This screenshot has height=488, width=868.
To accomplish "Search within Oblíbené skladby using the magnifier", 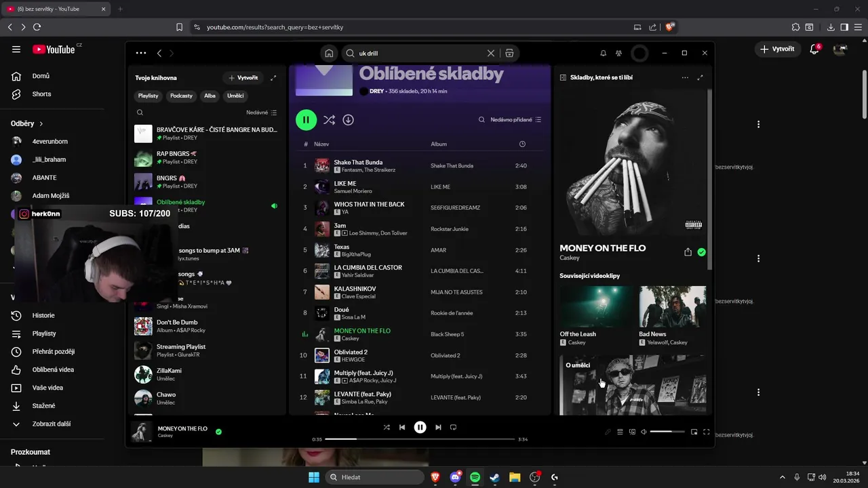I will pyautogui.click(x=481, y=119).
